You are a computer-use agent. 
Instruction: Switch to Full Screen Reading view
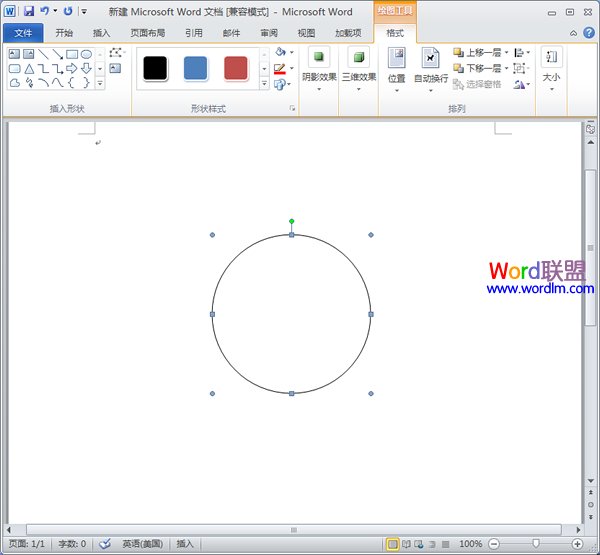(x=406, y=544)
